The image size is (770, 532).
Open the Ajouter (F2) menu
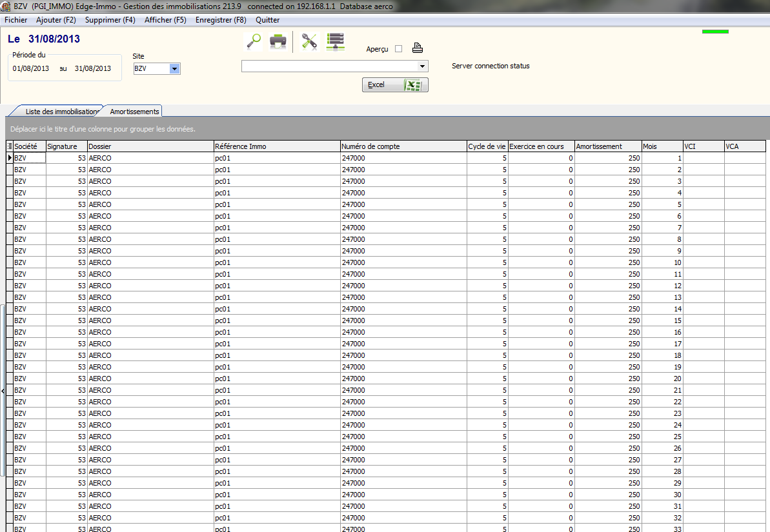56,20
